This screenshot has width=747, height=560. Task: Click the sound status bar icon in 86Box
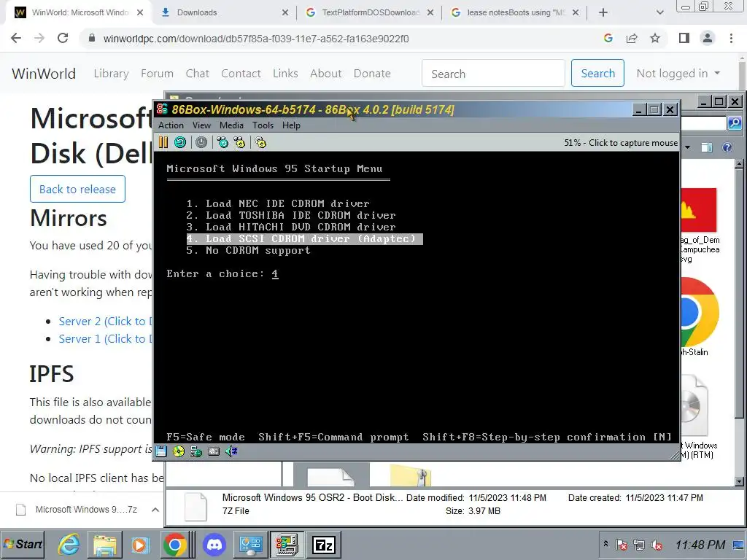click(x=231, y=451)
